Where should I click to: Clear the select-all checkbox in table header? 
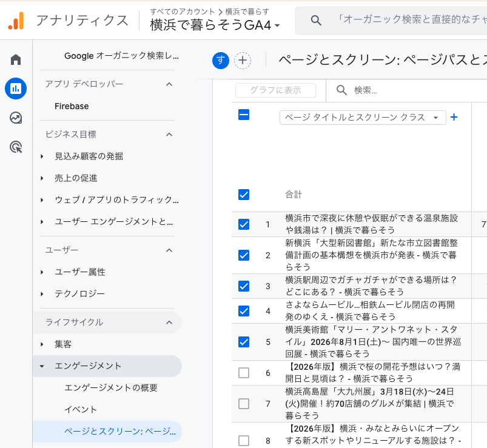243,115
